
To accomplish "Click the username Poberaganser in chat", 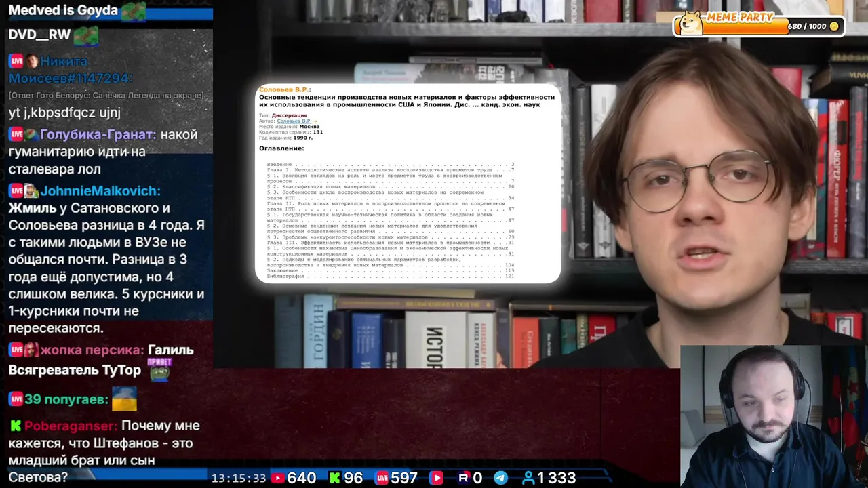I will [x=71, y=426].
